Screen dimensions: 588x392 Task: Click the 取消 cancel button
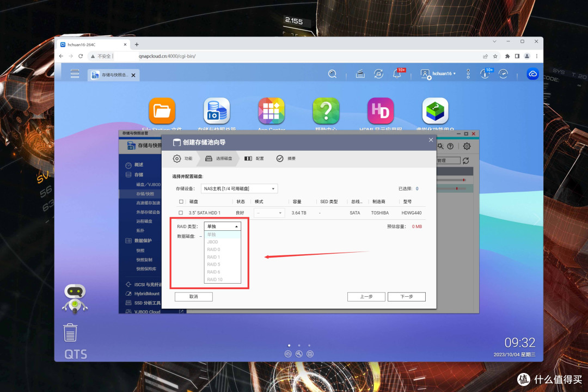click(193, 297)
